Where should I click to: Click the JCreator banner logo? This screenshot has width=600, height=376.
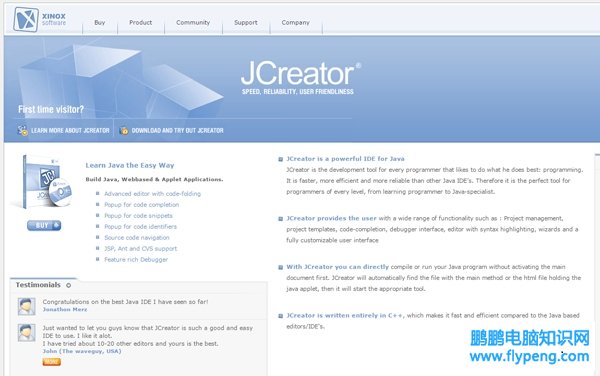pos(300,73)
